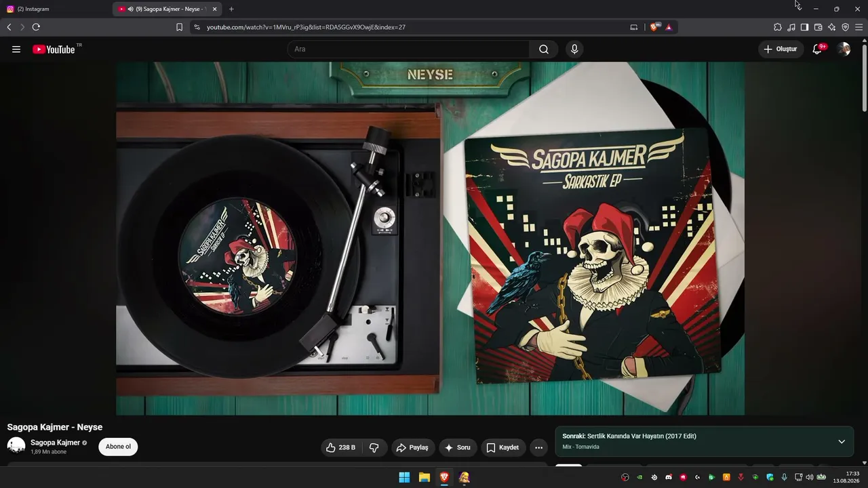Close the Sagopa Kajmer - Neyse tab
868x488 pixels.
215,9
